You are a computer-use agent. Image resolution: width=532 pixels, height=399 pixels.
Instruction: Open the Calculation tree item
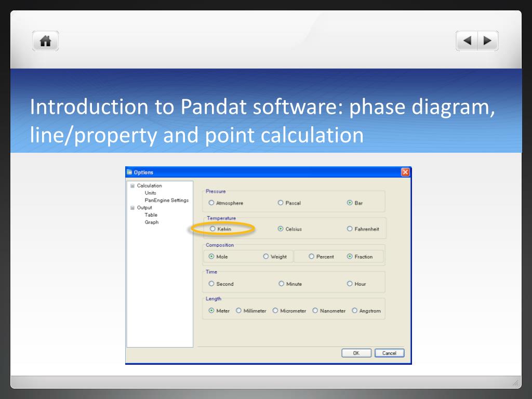coord(149,185)
